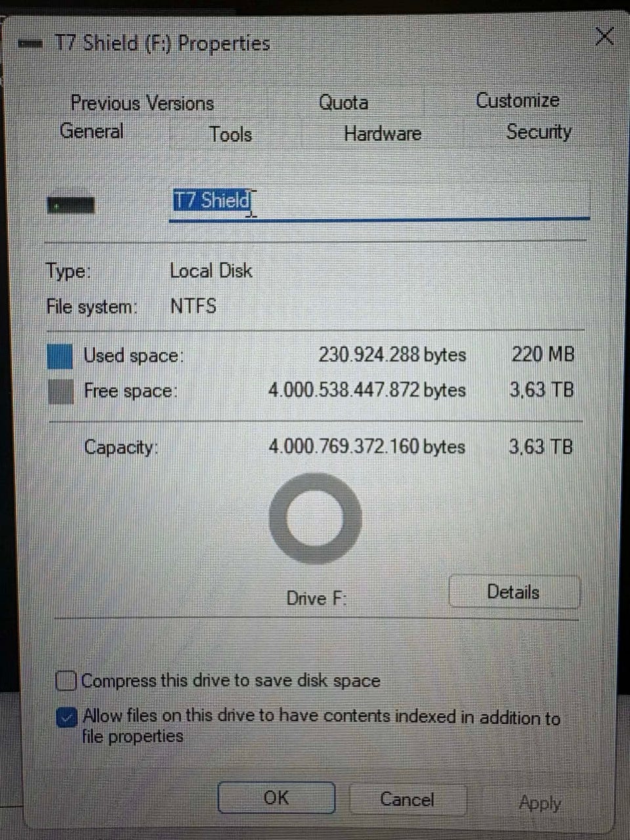630x840 pixels.
Task: Confirm with the OK button
Action: point(276,798)
